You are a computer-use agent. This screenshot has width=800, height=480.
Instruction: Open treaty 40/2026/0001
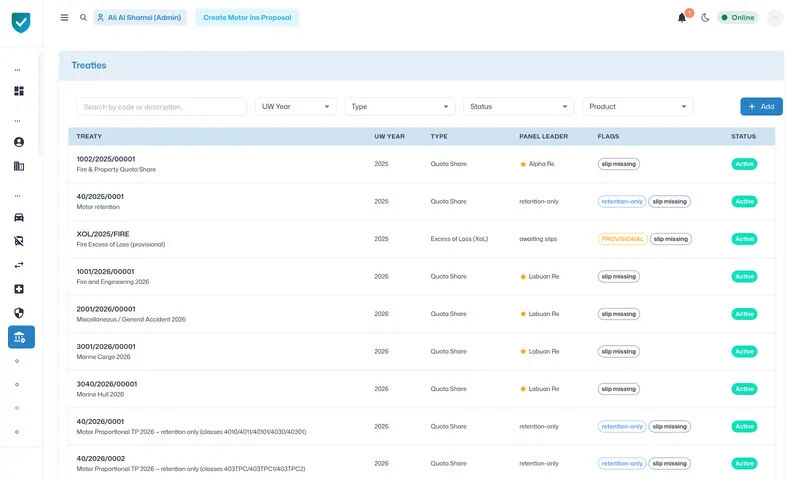click(x=100, y=421)
